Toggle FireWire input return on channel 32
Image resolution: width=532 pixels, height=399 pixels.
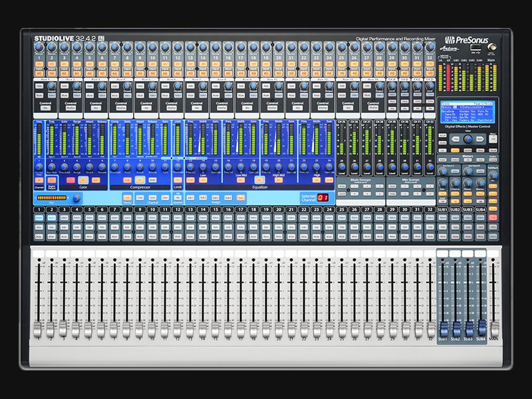click(x=430, y=73)
